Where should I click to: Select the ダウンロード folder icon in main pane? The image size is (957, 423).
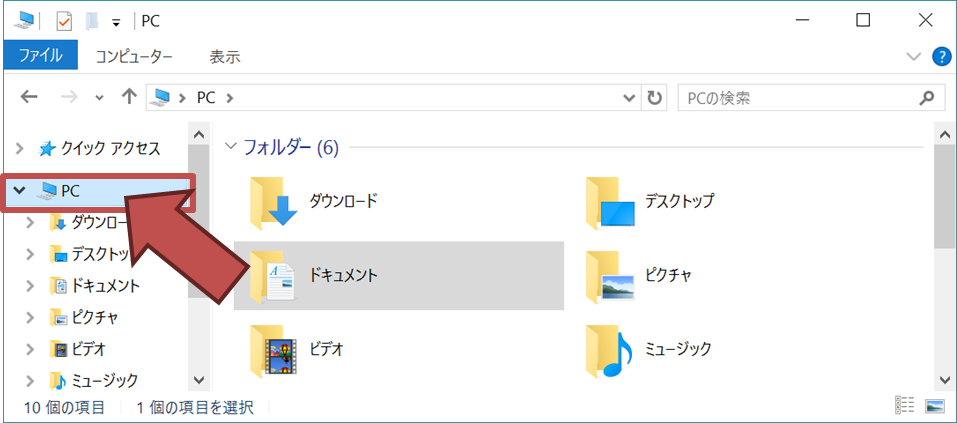tap(273, 203)
